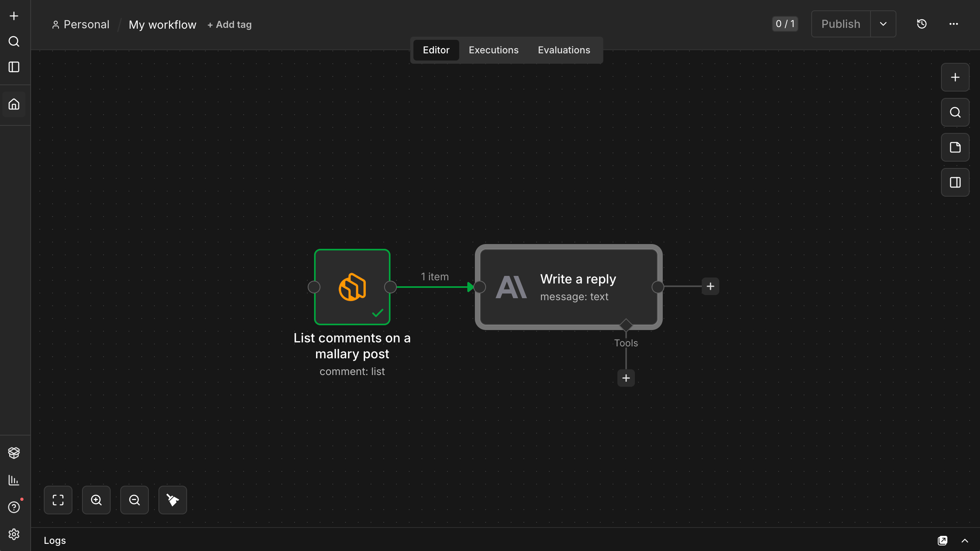Image resolution: width=980 pixels, height=551 pixels.
Task: Click the fit-to-view zoom button
Action: click(x=58, y=500)
